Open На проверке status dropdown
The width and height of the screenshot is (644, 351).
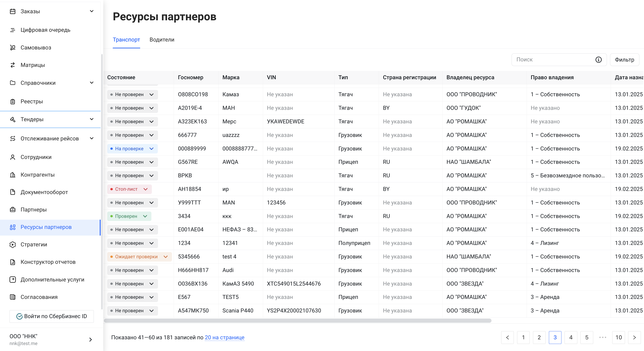click(x=151, y=149)
